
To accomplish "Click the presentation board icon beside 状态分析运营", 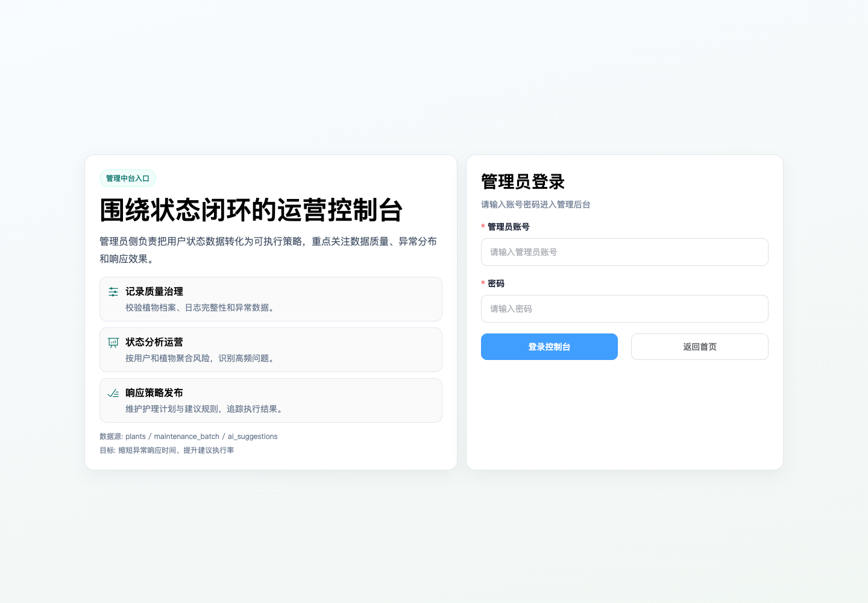I will click(x=113, y=343).
